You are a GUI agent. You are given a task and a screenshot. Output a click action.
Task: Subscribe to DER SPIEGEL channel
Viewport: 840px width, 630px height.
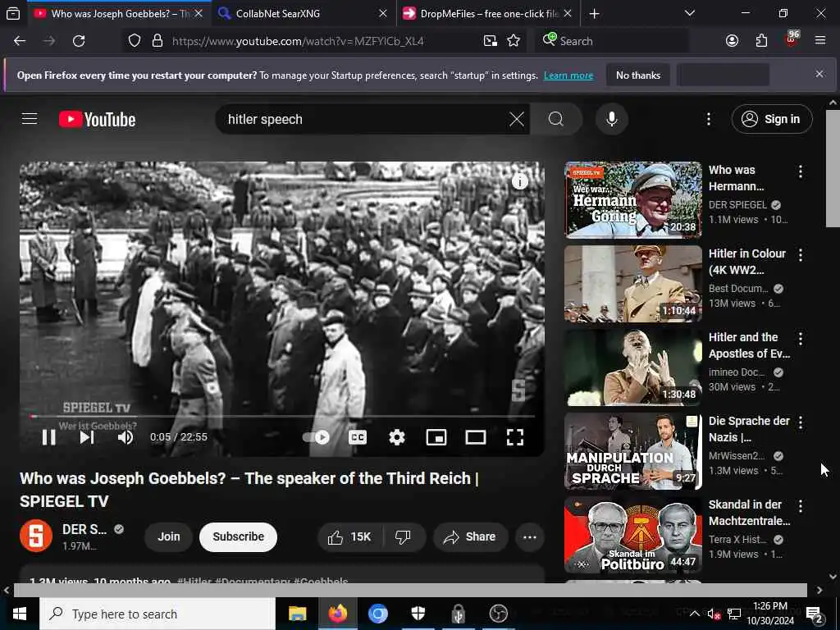coord(238,536)
